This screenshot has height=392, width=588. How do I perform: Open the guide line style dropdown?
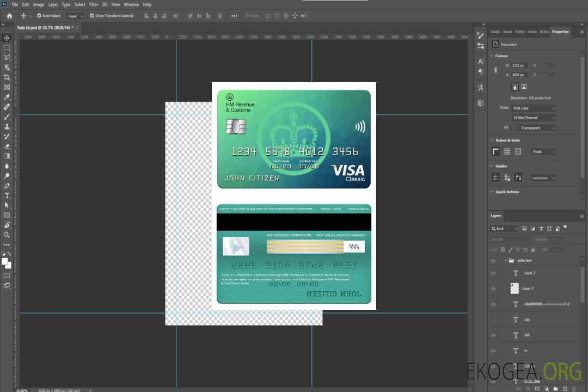coord(543,178)
